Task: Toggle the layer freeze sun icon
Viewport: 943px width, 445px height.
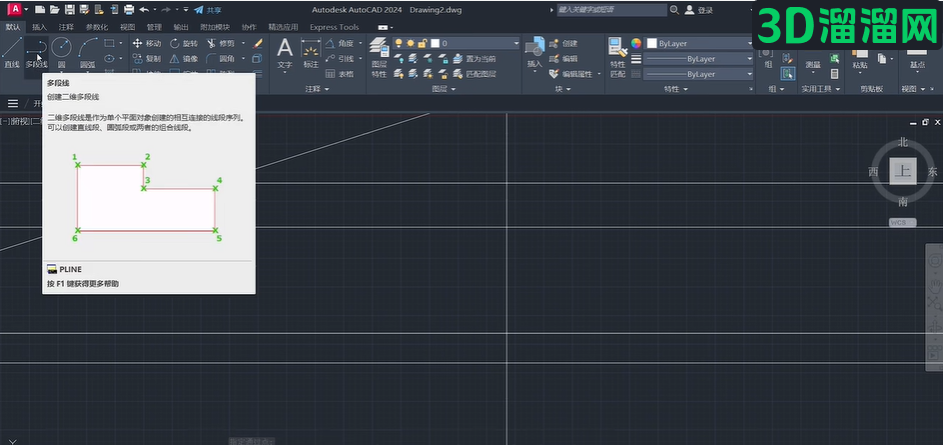Action: 410,43
